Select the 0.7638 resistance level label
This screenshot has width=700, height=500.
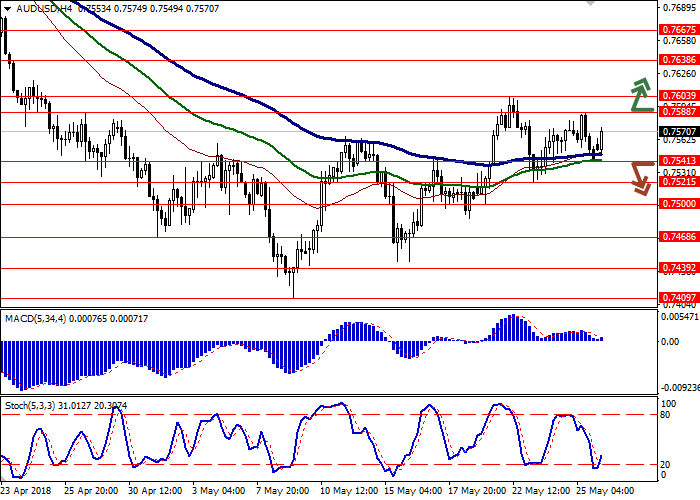click(677, 60)
